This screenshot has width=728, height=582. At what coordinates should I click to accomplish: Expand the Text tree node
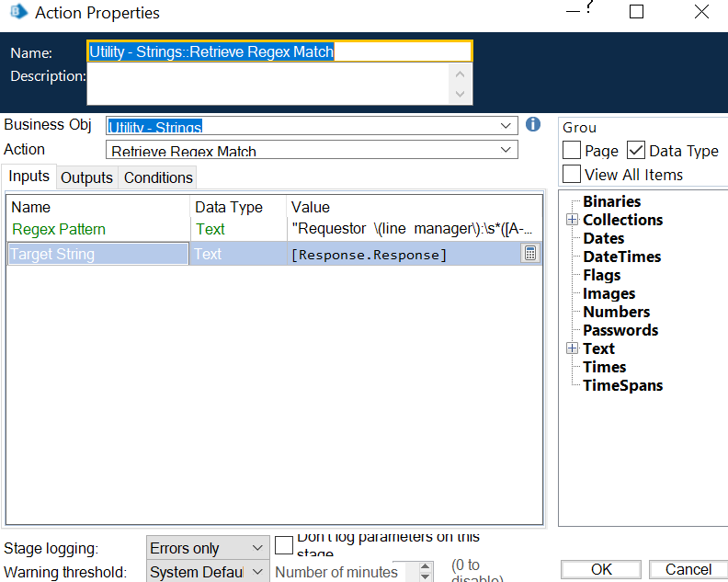point(572,348)
